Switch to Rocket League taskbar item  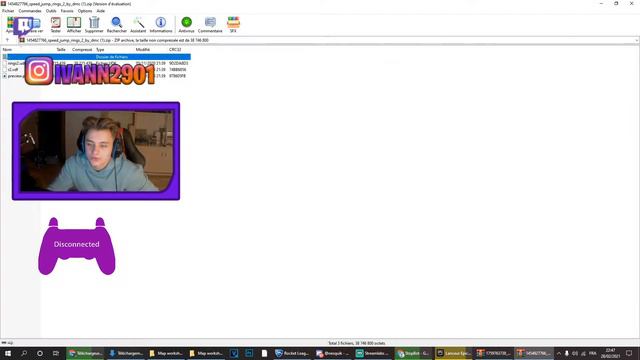click(292, 353)
